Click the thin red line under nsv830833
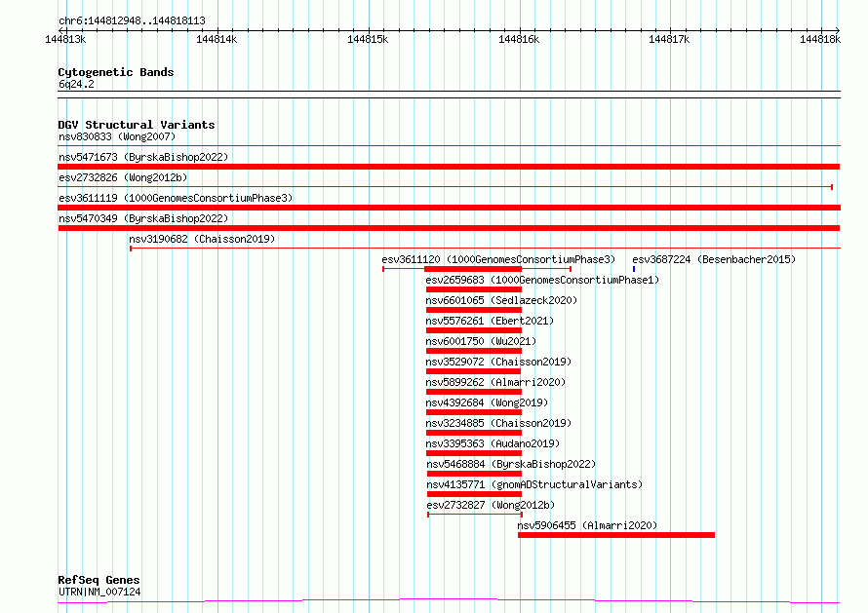This screenshot has width=868, height=613. pos(449,146)
